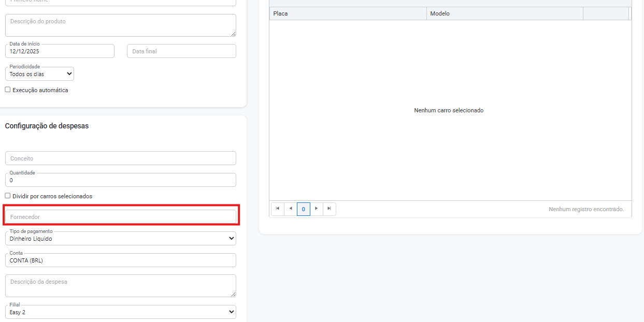Focus the Descrição do produto textarea
The image size is (644, 322).
pos(120,25)
